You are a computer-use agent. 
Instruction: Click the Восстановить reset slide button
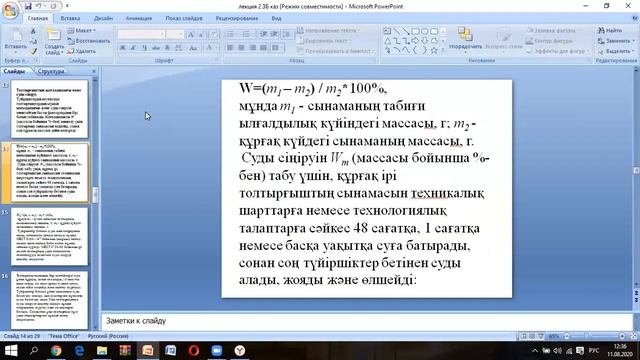[x=89, y=41]
